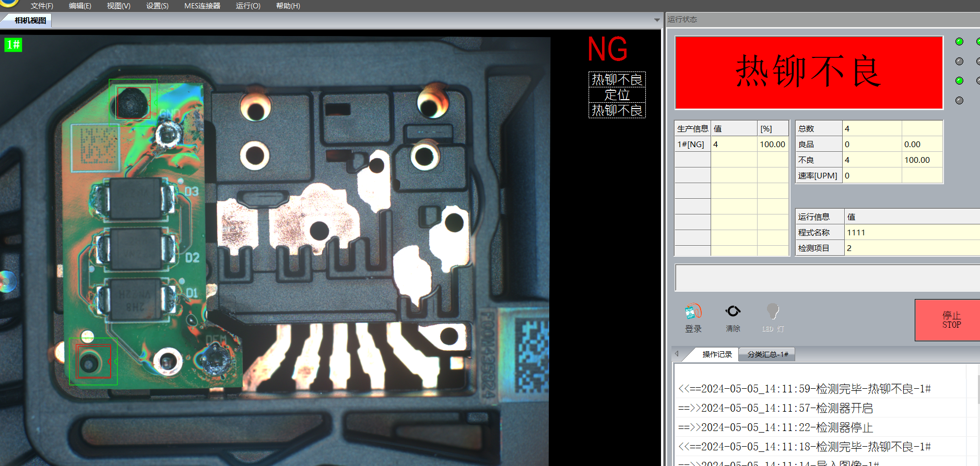Click the first green status LED in left column
Image resolution: width=980 pixels, height=466 pixels.
tap(959, 42)
